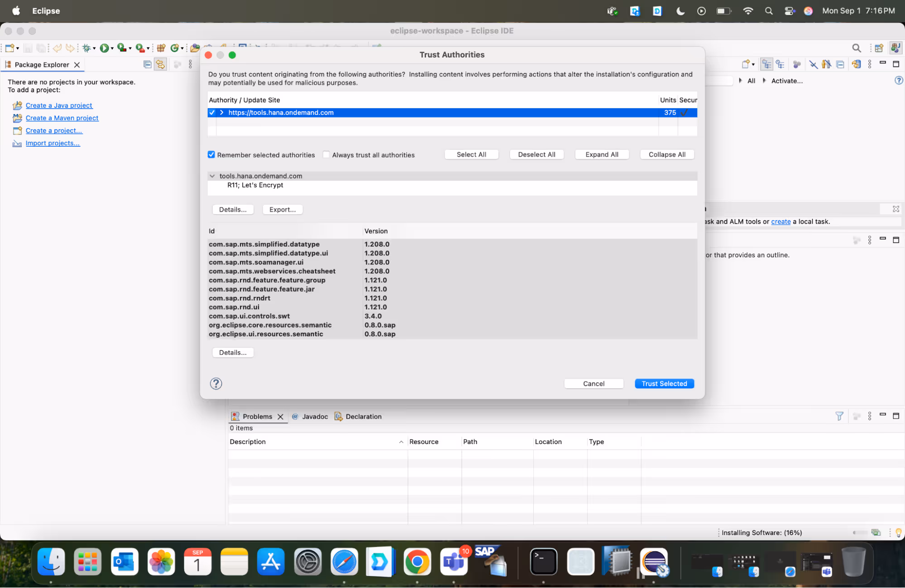The image size is (905, 588).
Task: Click the Task List help question icon
Action: pos(899,81)
